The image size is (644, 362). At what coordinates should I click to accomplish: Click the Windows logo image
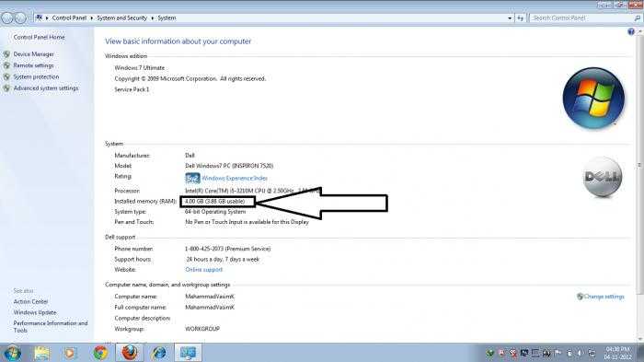tap(593, 99)
